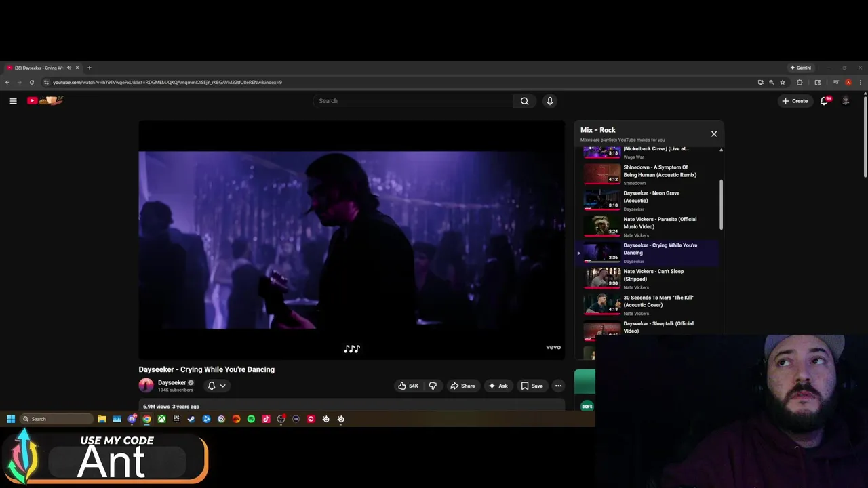Open Dayseeker channel name link
868x488 pixels.
pos(172,383)
